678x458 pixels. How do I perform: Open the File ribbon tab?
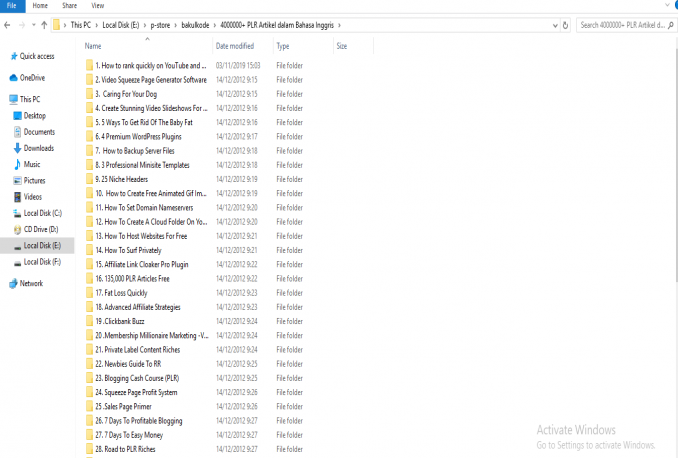[12, 6]
